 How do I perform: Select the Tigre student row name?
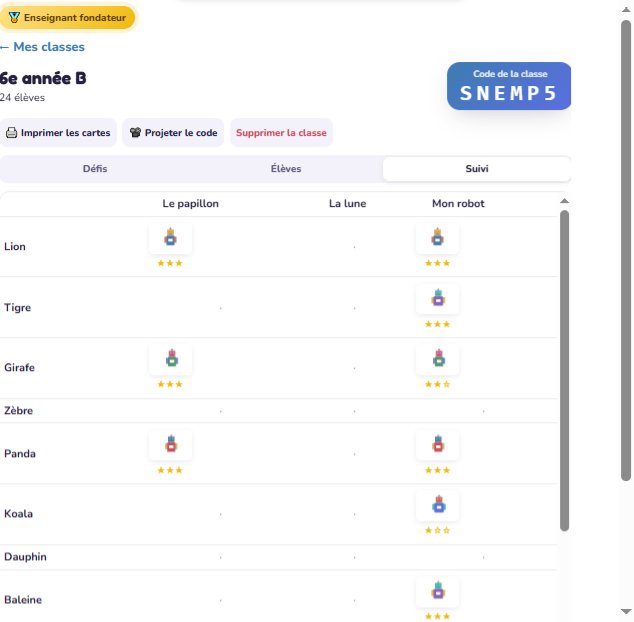coord(17,307)
